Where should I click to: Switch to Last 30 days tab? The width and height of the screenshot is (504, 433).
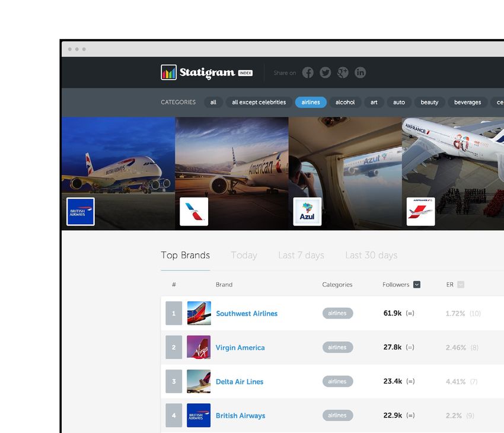(x=371, y=255)
